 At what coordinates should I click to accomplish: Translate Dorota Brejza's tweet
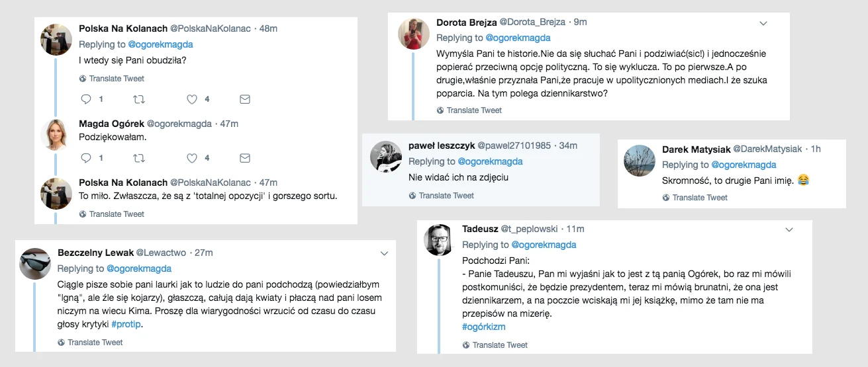(x=469, y=110)
